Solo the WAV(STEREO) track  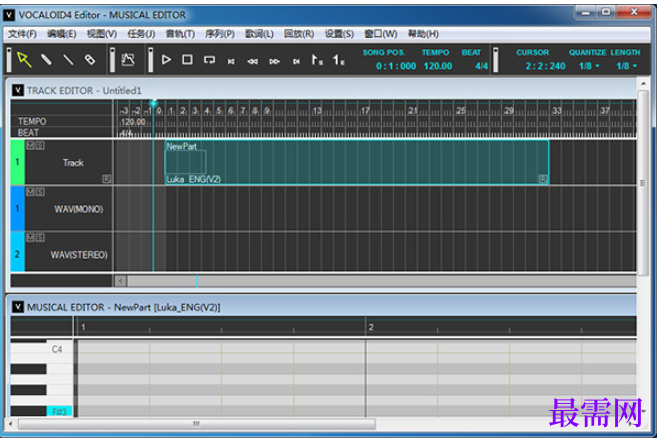[x=40, y=237]
